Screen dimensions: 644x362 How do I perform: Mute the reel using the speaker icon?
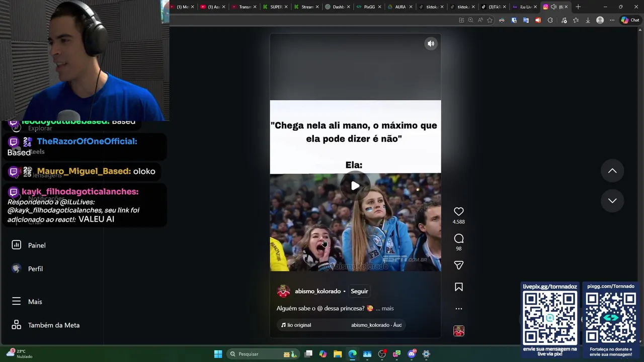[x=431, y=44]
